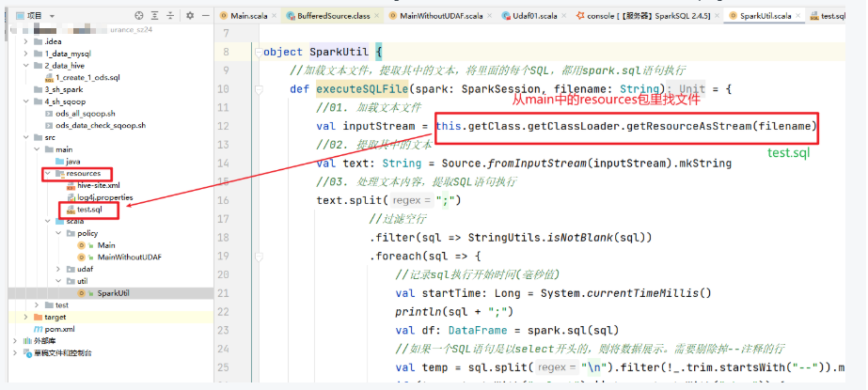This screenshot has width=868, height=390.
Task: Select the scala source folder
Action: (x=75, y=221)
